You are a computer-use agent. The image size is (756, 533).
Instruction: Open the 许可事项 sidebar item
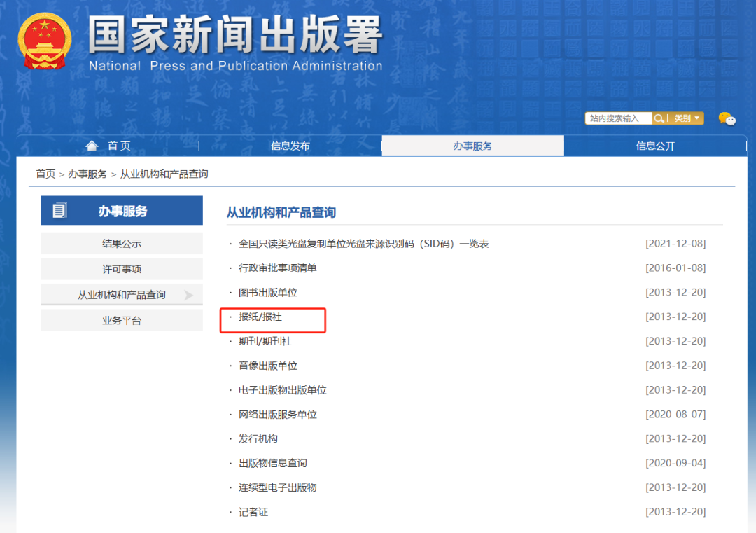point(121,269)
